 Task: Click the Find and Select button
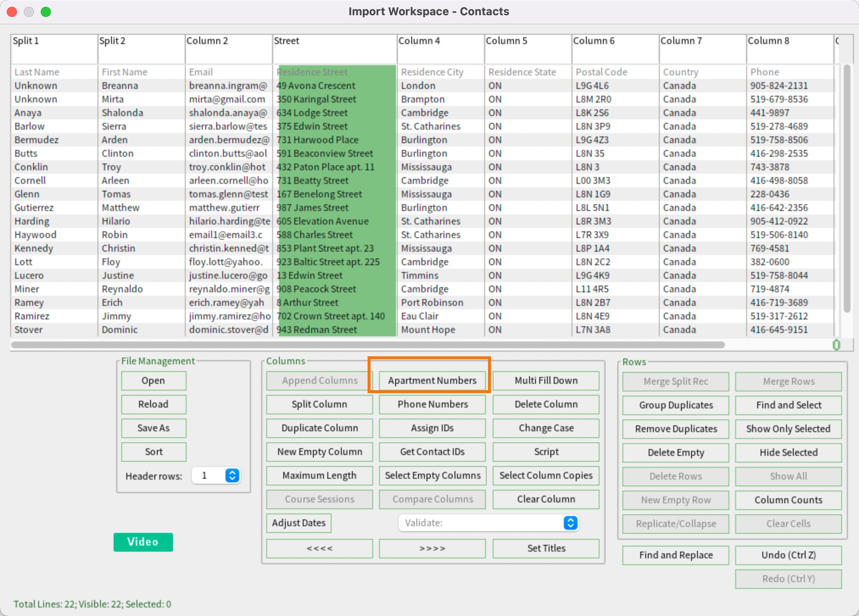point(788,405)
